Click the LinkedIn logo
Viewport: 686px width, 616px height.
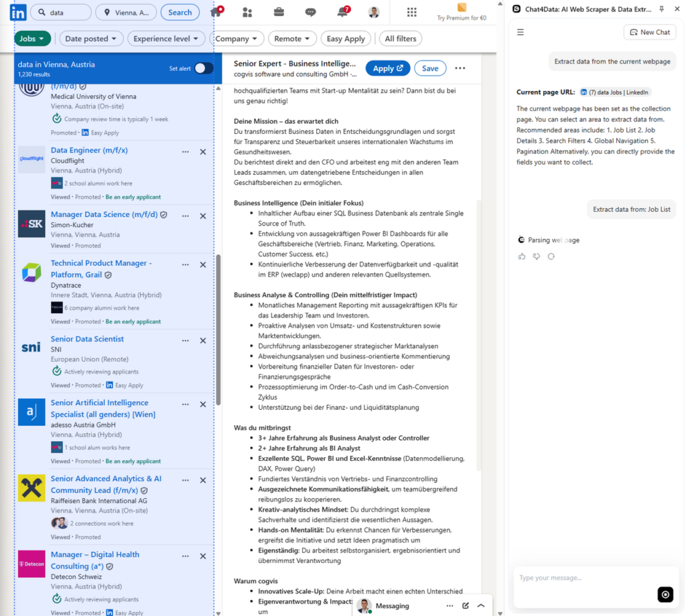pos(17,12)
